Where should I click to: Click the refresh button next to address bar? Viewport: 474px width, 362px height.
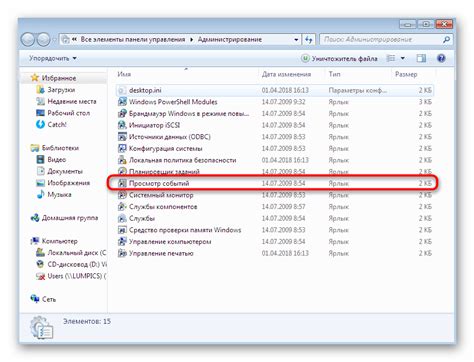(309, 40)
